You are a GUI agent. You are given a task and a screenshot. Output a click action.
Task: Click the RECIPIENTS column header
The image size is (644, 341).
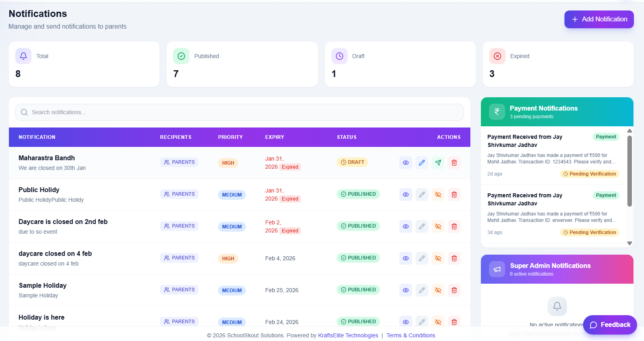(x=176, y=137)
